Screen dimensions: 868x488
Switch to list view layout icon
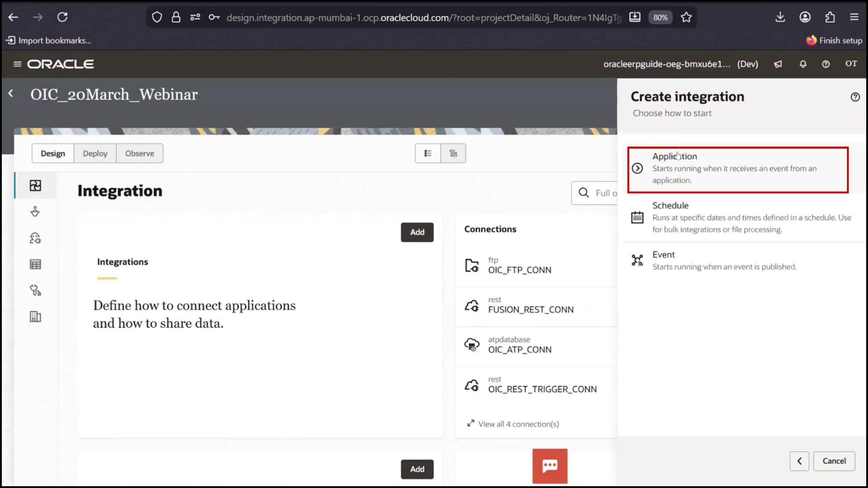(428, 154)
